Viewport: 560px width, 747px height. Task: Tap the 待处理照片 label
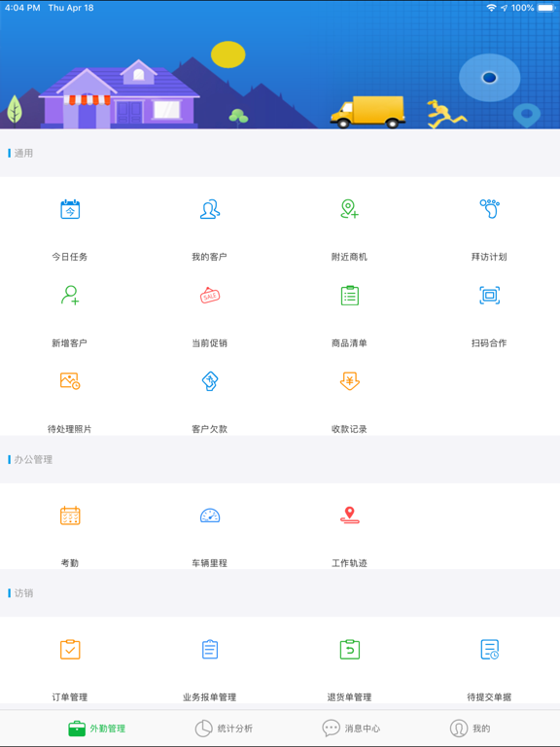click(x=70, y=429)
